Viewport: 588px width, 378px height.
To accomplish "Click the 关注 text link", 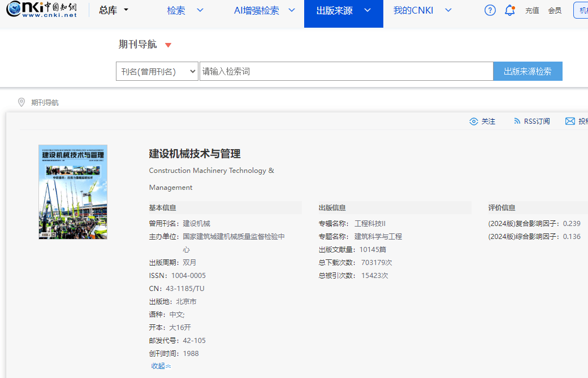I will point(488,121).
